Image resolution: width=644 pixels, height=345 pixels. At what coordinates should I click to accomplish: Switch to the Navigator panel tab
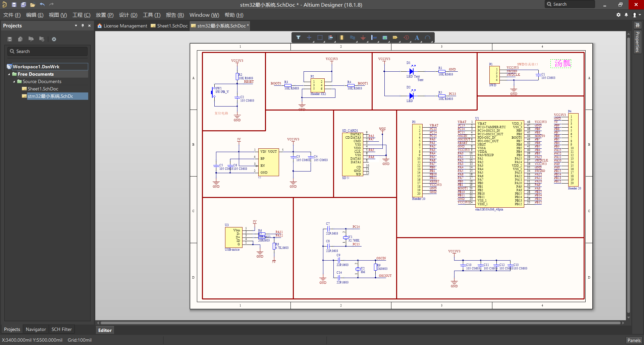[36, 329]
